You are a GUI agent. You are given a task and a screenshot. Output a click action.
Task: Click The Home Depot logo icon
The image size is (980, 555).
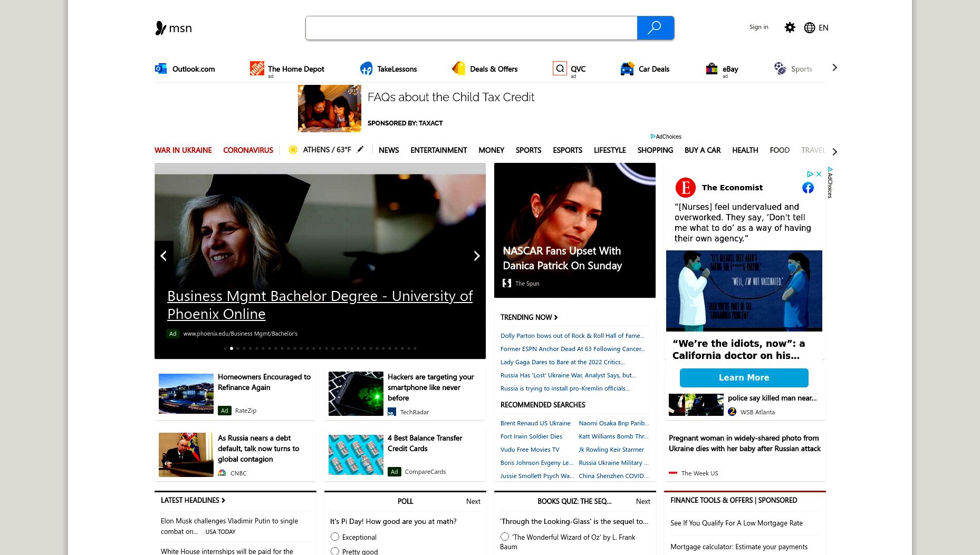click(257, 69)
